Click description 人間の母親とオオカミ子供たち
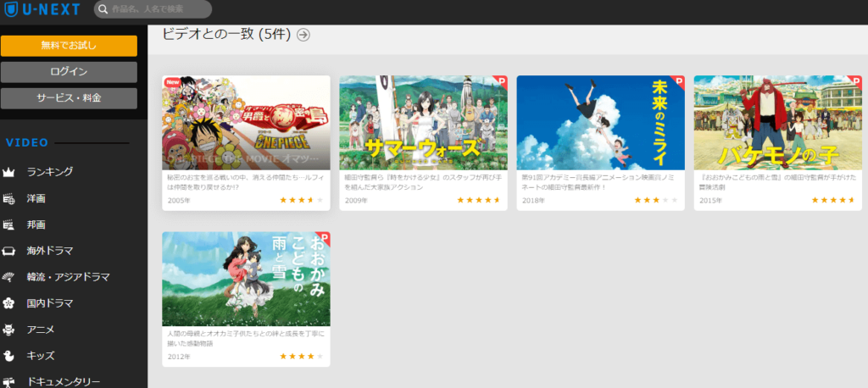Screen dimensions: 868x388 [246, 339]
